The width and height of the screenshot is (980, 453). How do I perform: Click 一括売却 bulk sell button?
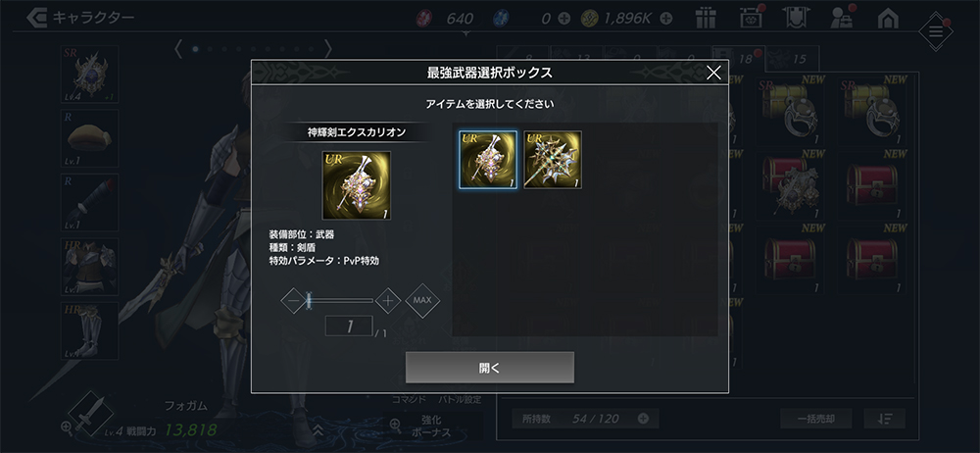(x=816, y=419)
